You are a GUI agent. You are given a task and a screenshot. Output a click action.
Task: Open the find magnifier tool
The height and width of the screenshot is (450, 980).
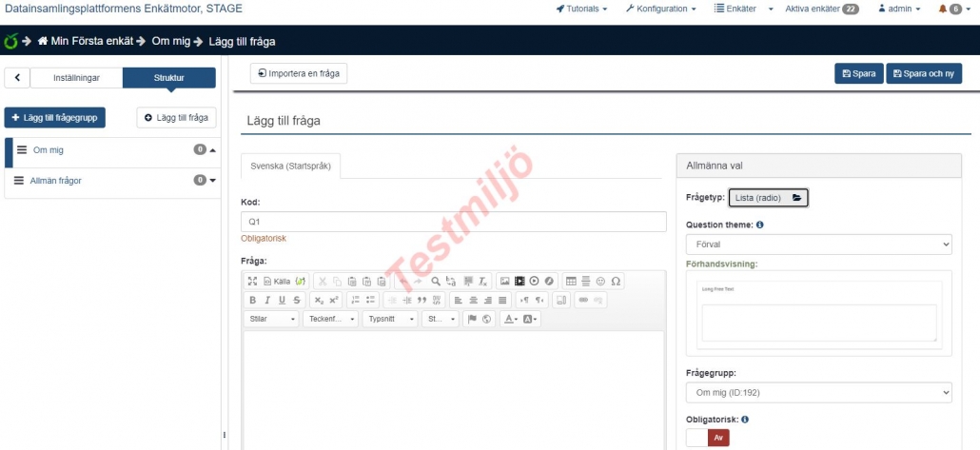pos(436,282)
